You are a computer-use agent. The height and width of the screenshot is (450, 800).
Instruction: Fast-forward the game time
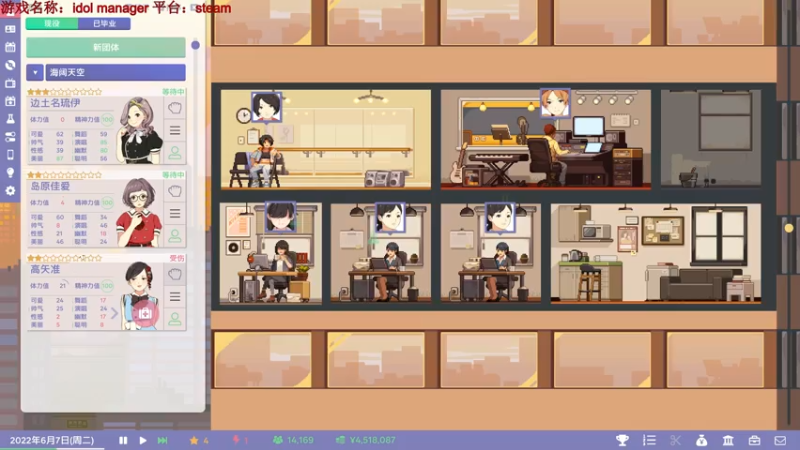pyautogui.click(x=163, y=440)
